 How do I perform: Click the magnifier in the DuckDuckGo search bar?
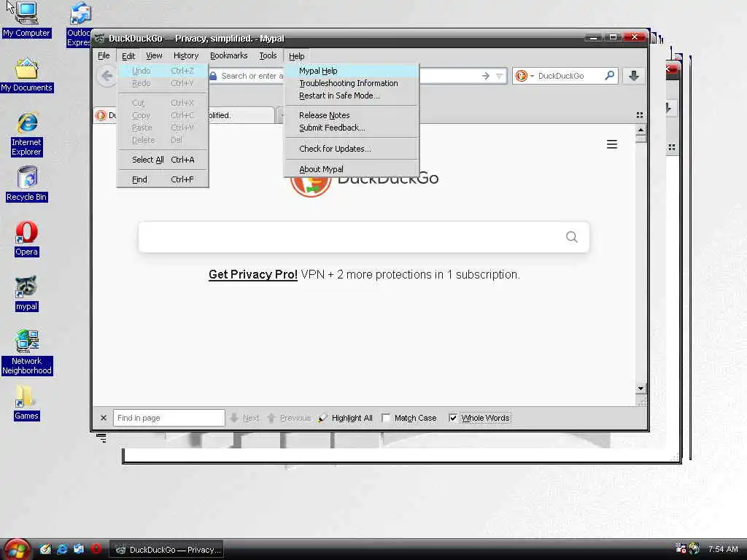click(609, 75)
